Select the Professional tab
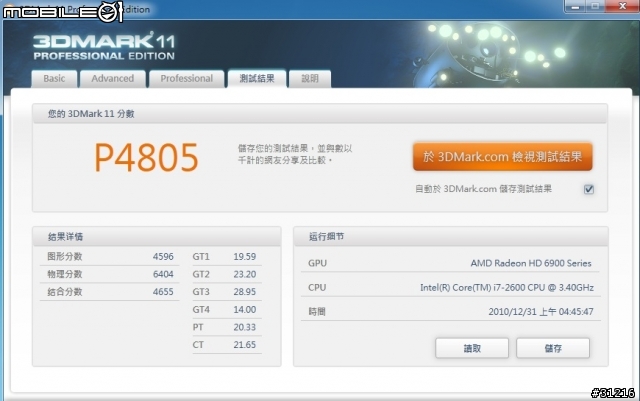This screenshot has height=401, width=640. pos(187,79)
